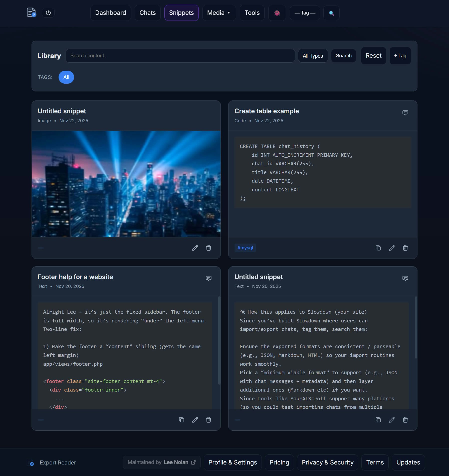Screen dimensions: 449x476
Task: Toggle the comment bubble on Footer help card
Action: point(208,278)
